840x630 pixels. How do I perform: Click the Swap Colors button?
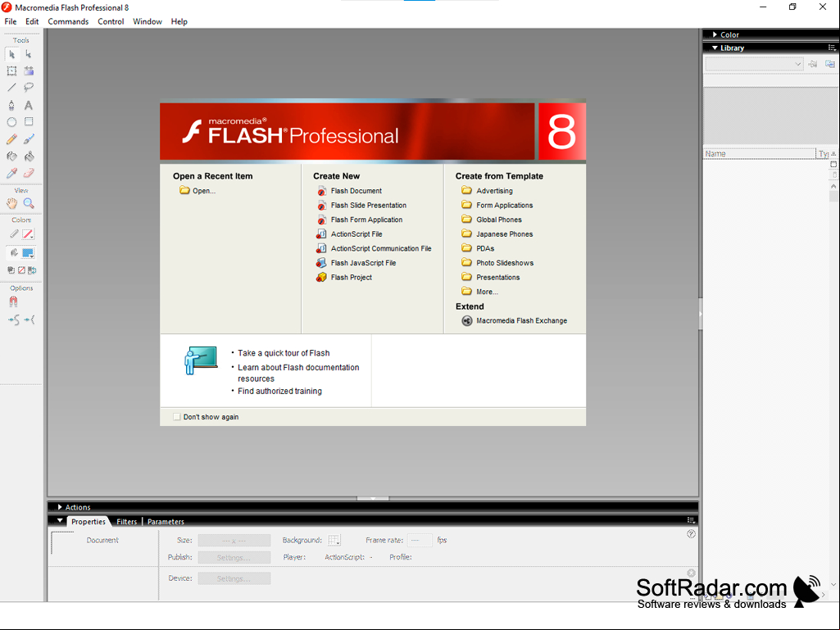click(x=32, y=270)
